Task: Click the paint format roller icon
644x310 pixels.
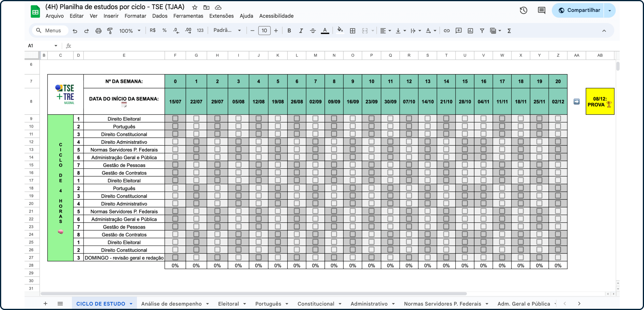Action: pyautogui.click(x=110, y=31)
